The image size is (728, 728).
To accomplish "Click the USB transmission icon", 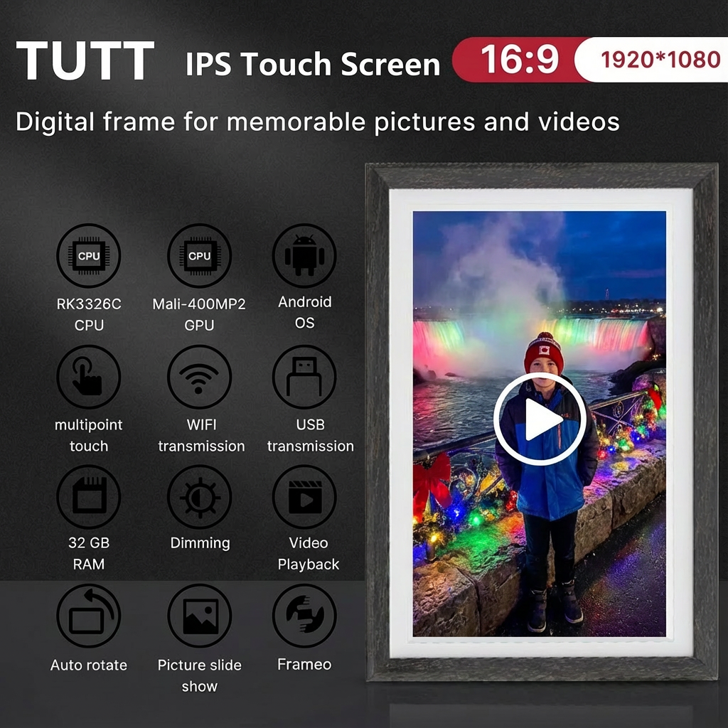I will pyautogui.click(x=304, y=377).
